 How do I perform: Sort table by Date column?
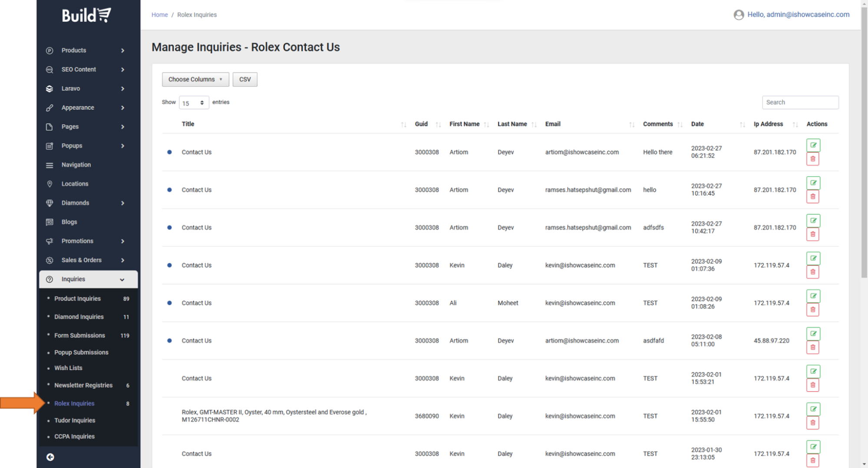click(697, 124)
